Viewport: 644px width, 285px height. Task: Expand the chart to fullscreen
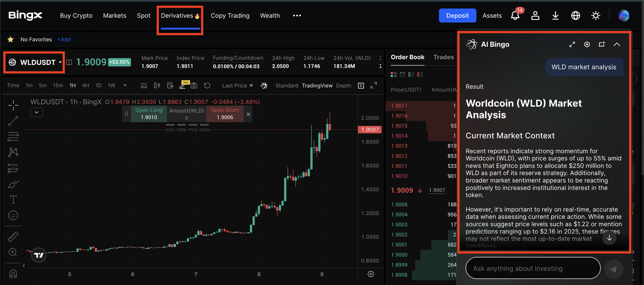click(373, 85)
